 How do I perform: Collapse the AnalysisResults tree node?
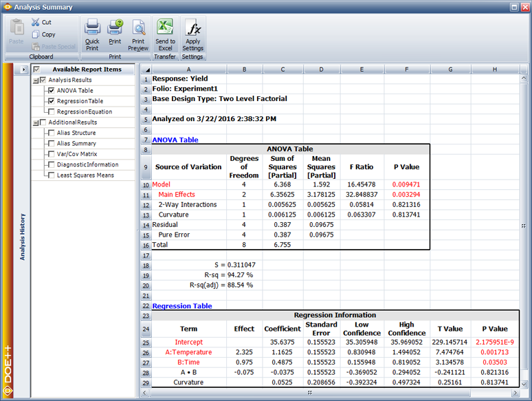pyautogui.click(x=36, y=80)
